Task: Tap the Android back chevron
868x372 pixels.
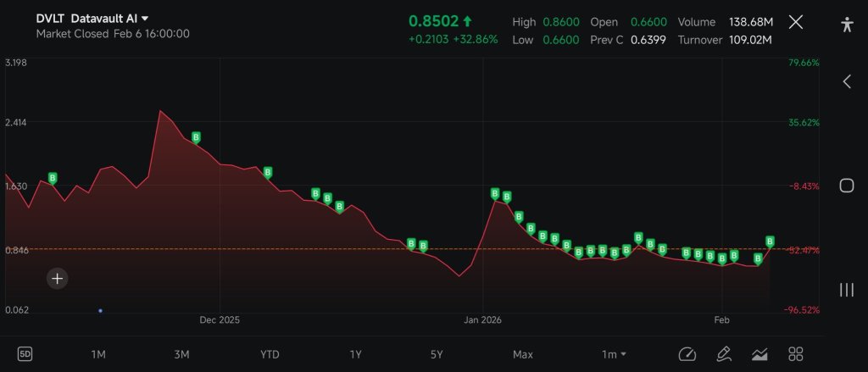Action: coord(847,82)
